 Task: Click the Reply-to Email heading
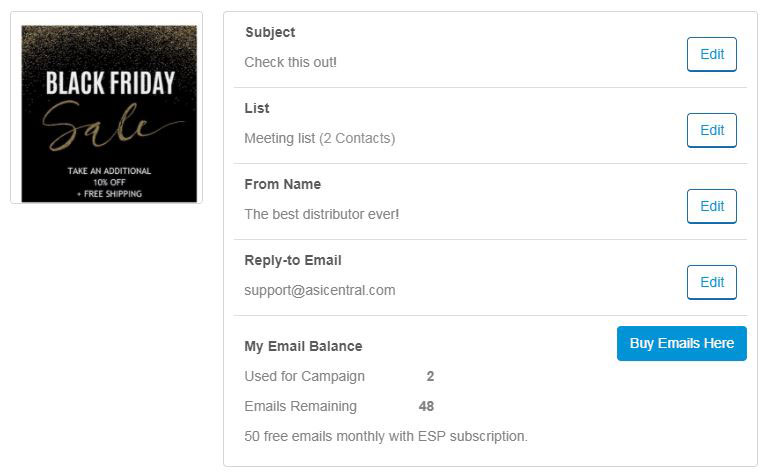click(293, 260)
